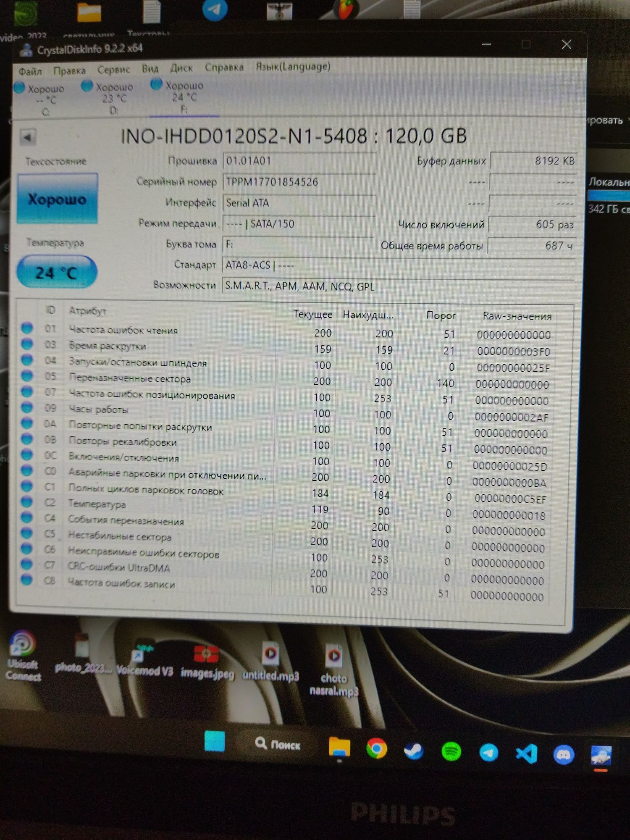Click the Текущее column header
This screenshot has width=630, height=840.
tap(312, 314)
